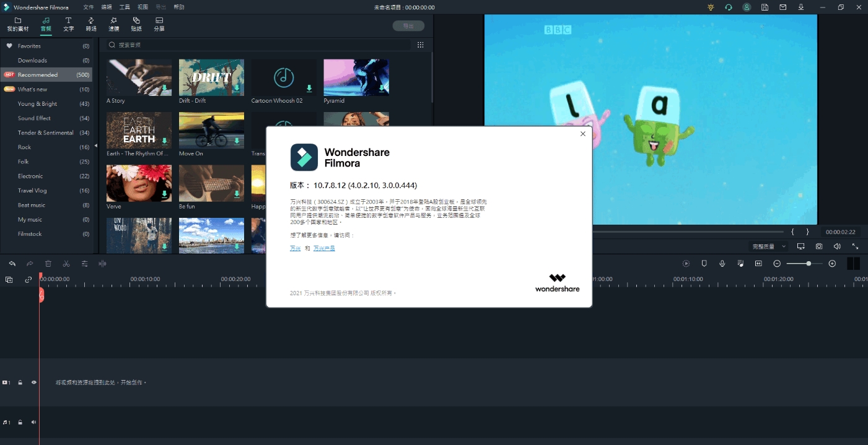Open the 分屏 split screen tab
The height and width of the screenshot is (445, 868).
[159, 25]
